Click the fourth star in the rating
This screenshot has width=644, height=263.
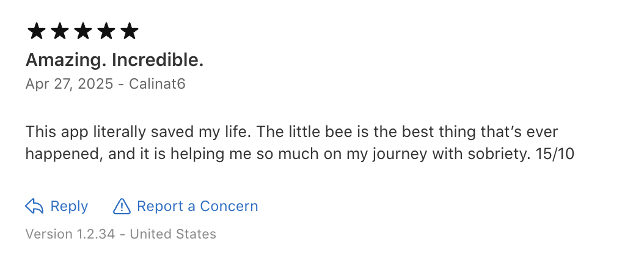click(106, 31)
